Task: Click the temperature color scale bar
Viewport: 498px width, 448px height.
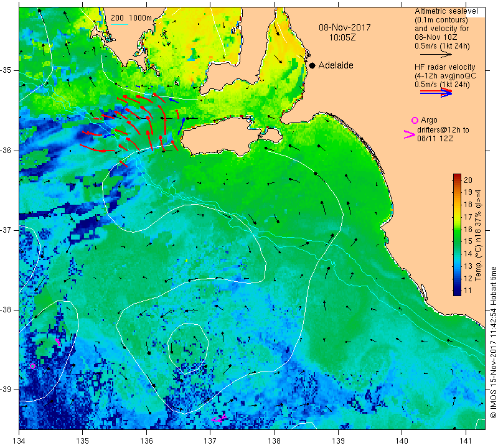Action: (x=457, y=235)
